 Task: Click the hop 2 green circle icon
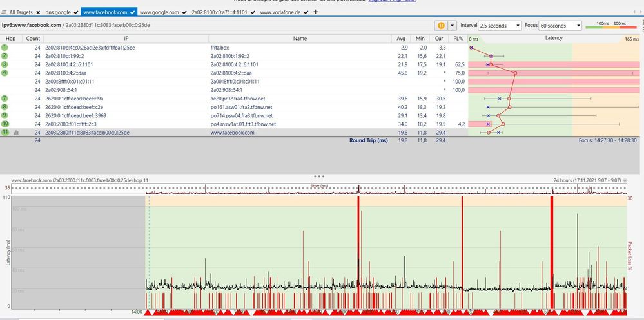pyautogui.click(x=5, y=56)
